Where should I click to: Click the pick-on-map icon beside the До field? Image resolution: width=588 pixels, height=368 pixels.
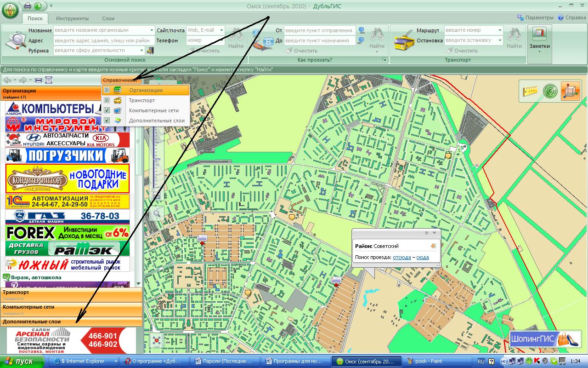click(x=362, y=40)
